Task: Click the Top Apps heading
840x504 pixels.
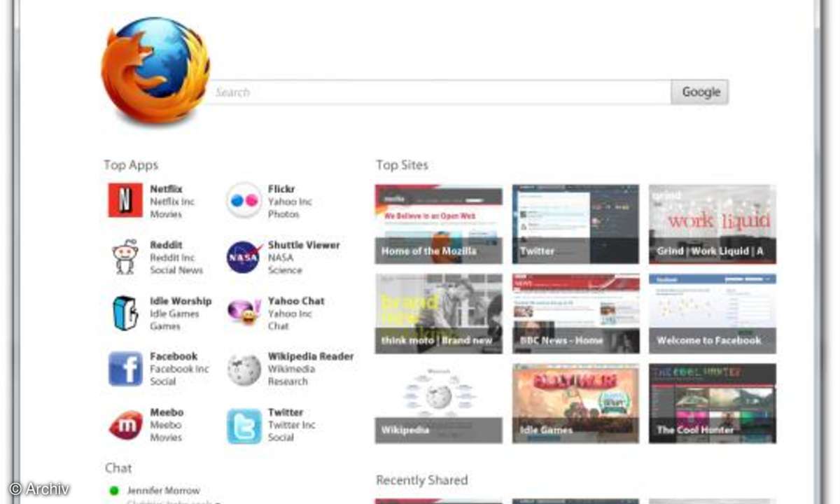Action: pos(131,165)
